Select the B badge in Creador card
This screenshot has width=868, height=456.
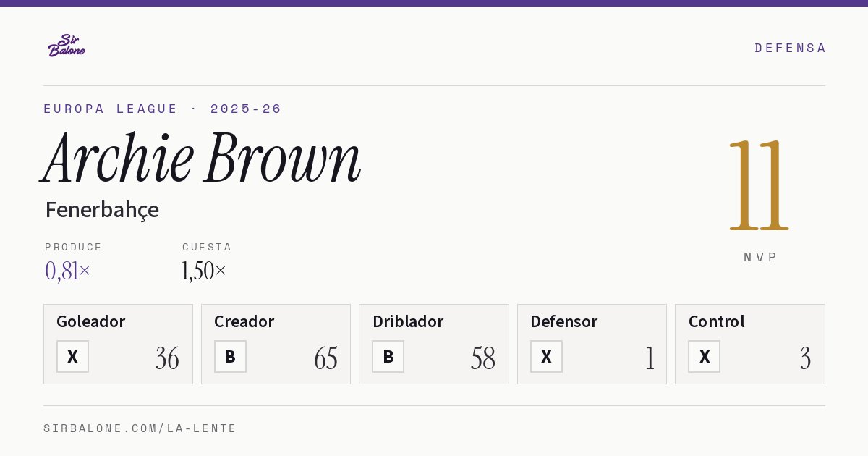click(x=230, y=357)
